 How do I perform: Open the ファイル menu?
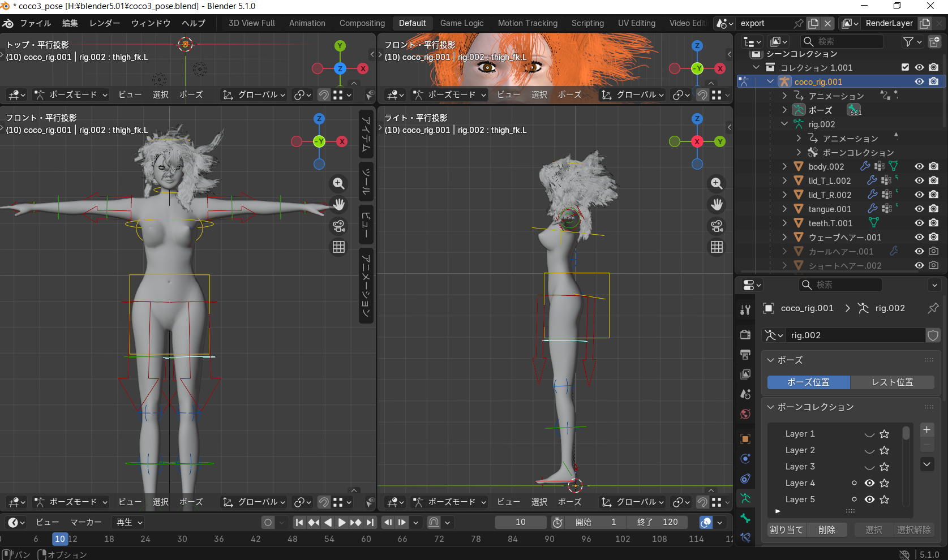click(35, 23)
